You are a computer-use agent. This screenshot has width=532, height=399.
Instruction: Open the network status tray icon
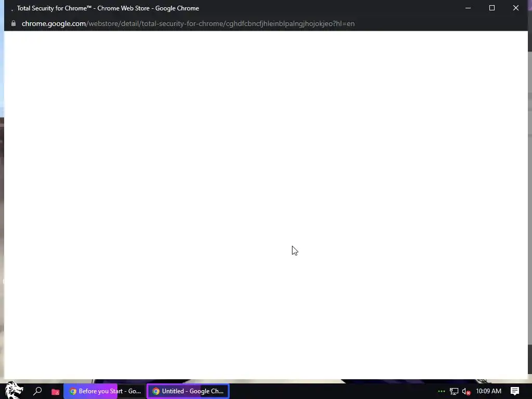point(454,392)
